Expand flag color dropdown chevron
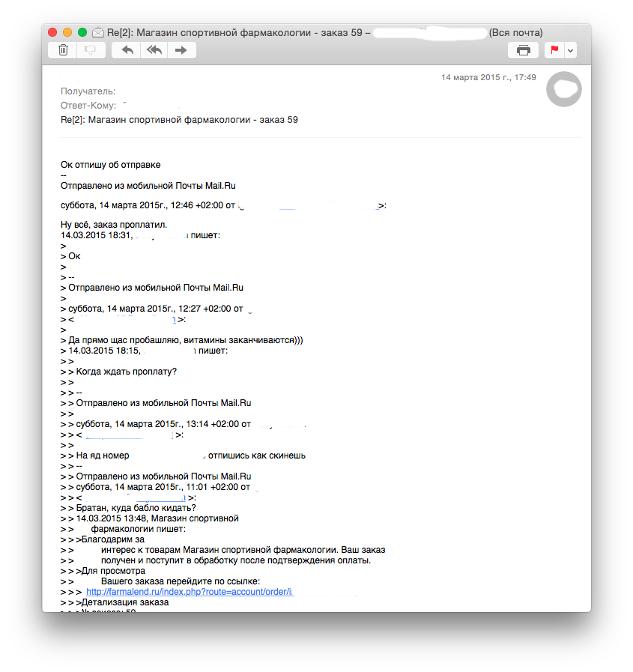 570,50
